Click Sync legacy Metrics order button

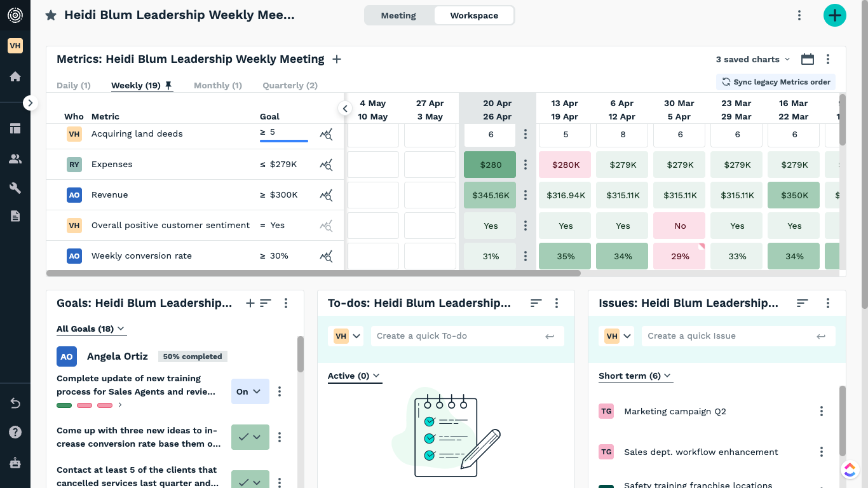click(x=776, y=82)
